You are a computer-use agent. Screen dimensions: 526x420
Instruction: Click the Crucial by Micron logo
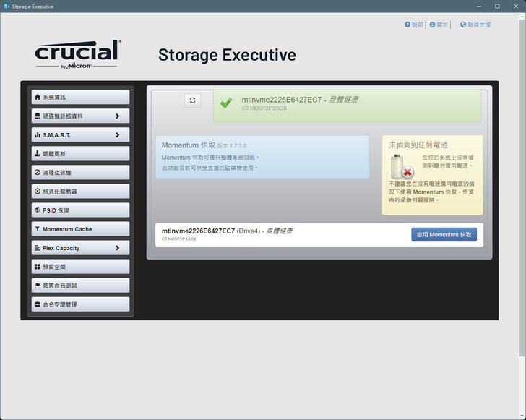pyautogui.click(x=78, y=54)
